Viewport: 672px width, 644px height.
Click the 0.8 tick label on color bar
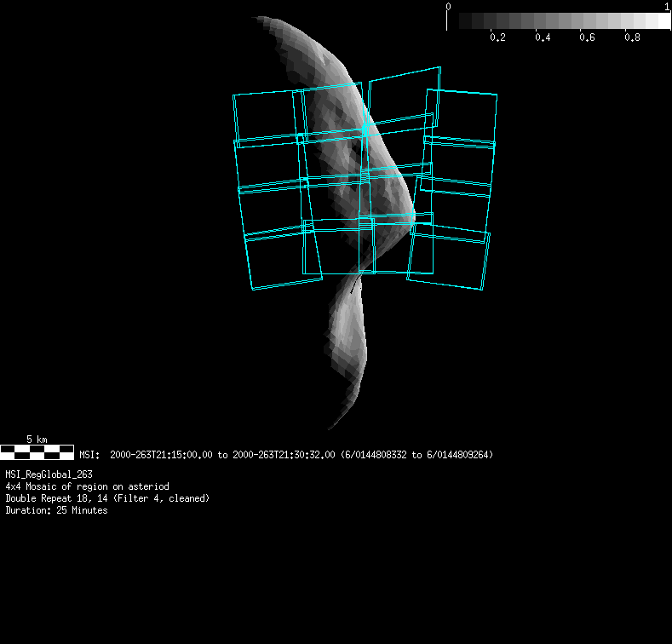coord(631,38)
